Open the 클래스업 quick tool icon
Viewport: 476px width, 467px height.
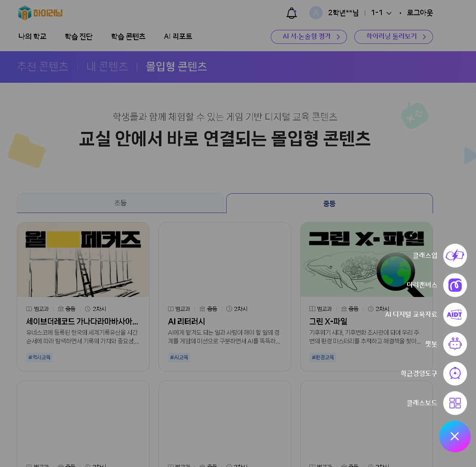[455, 256]
